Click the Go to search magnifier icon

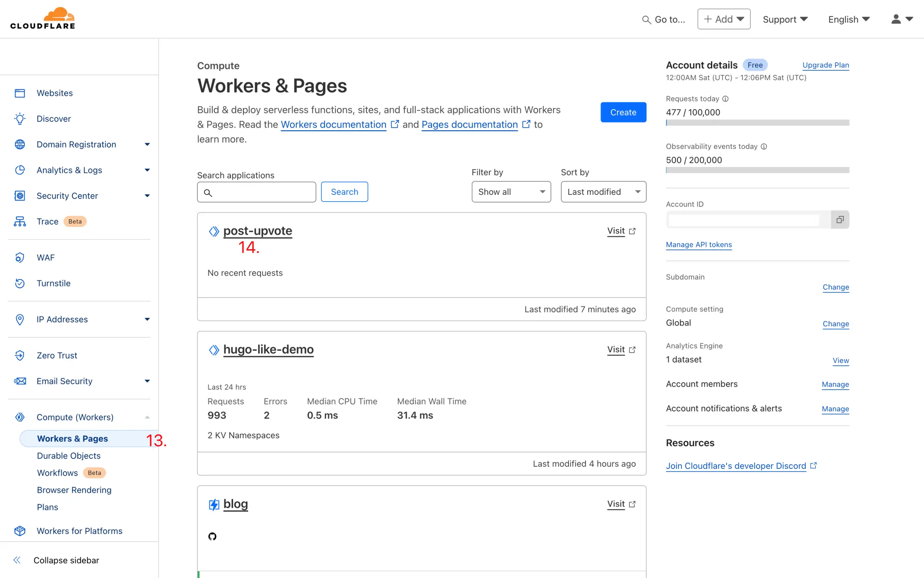(646, 20)
